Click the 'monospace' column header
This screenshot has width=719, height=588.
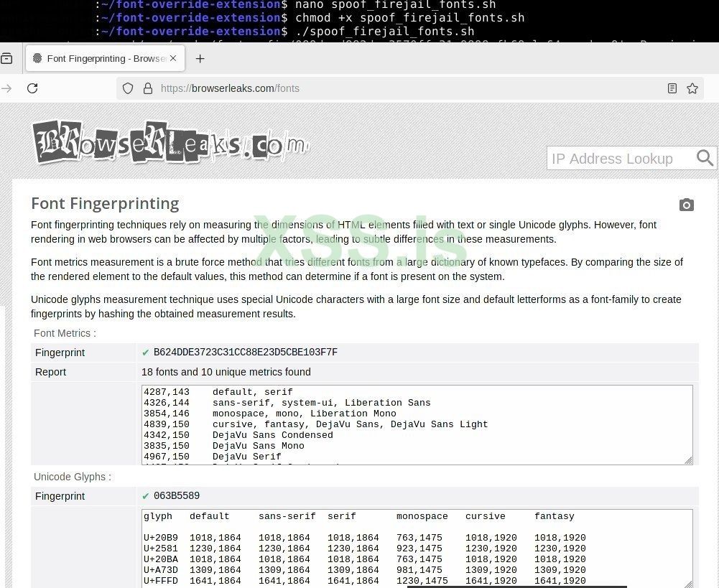pyautogui.click(x=422, y=516)
